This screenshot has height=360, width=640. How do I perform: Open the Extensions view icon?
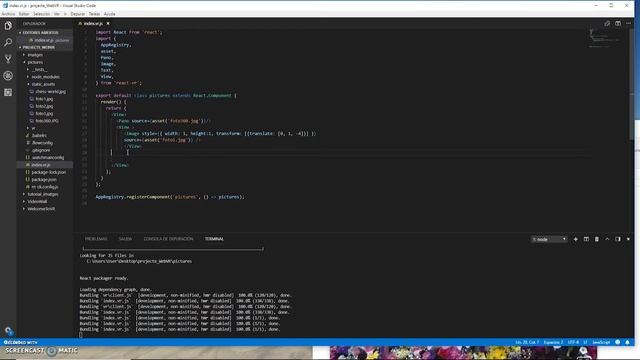tap(8, 92)
